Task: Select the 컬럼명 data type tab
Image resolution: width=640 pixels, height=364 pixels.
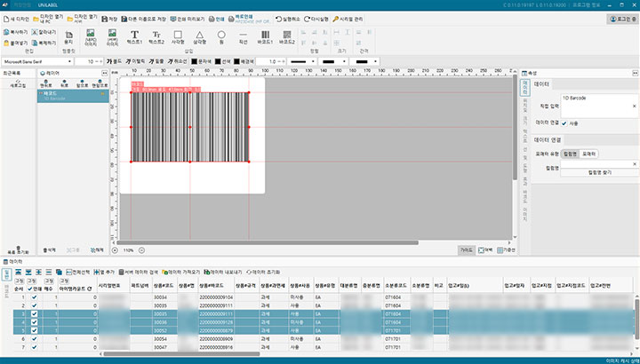Action: pos(570,153)
